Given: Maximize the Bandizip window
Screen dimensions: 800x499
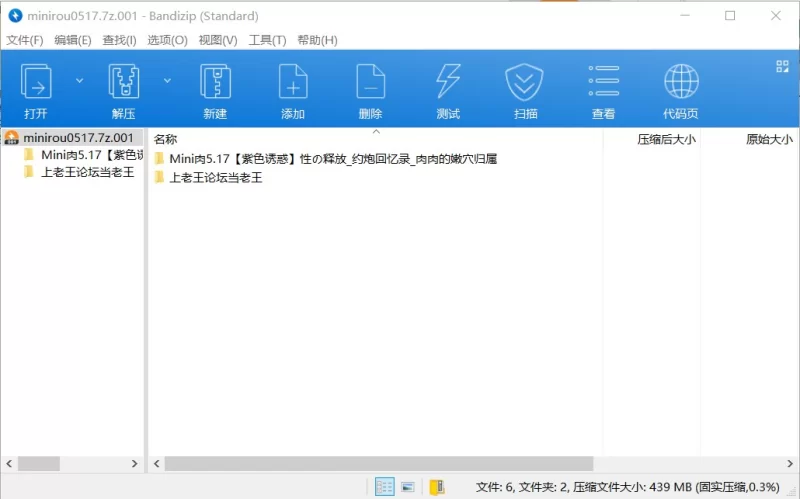Looking at the screenshot, I should [x=730, y=16].
